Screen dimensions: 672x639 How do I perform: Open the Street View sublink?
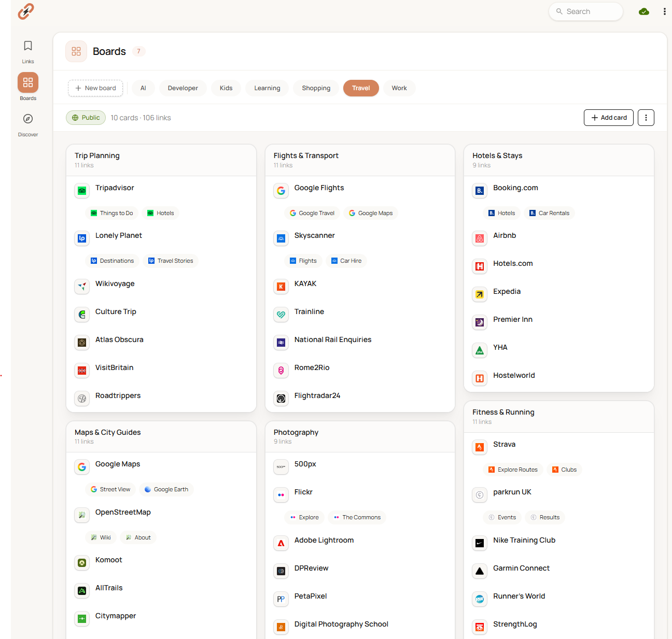point(110,489)
